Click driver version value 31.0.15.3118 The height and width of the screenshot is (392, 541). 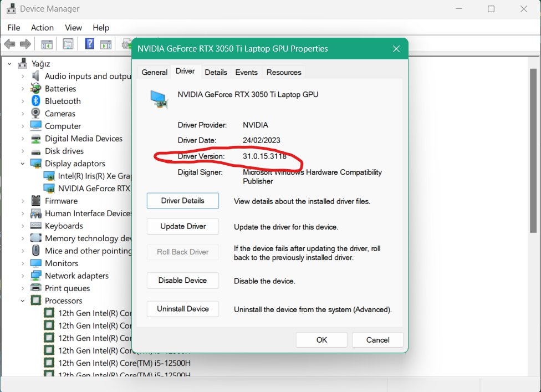tap(264, 156)
